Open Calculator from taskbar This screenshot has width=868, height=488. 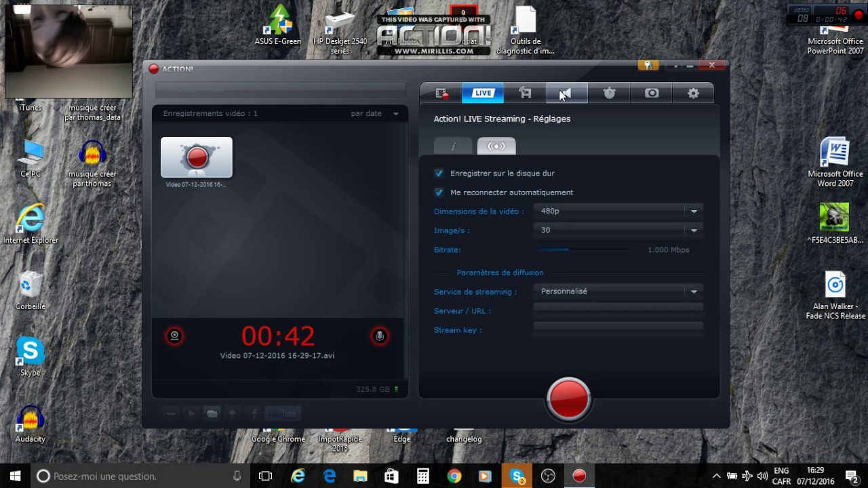tap(423, 476)
